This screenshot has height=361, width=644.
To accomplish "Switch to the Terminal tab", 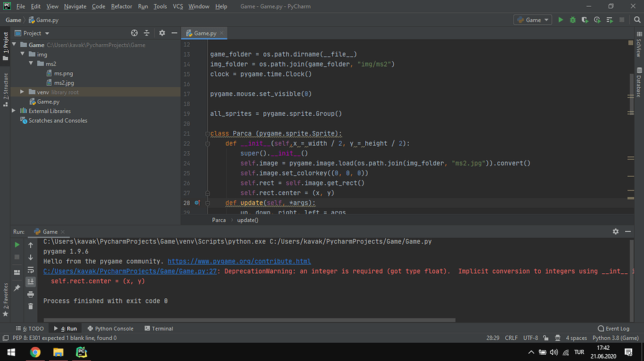I will coord(159,329).
